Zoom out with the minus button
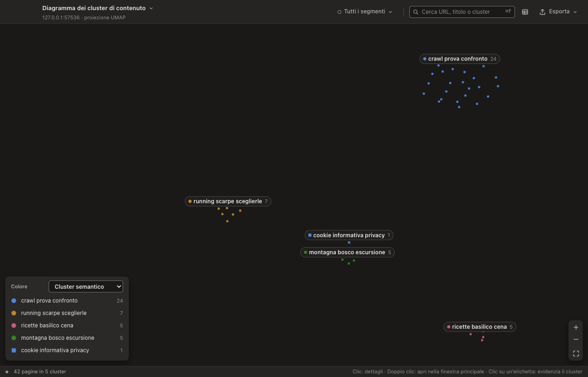The height and width of the screenshot is (377, 588). pyautogui.click(x=576, y=339)
